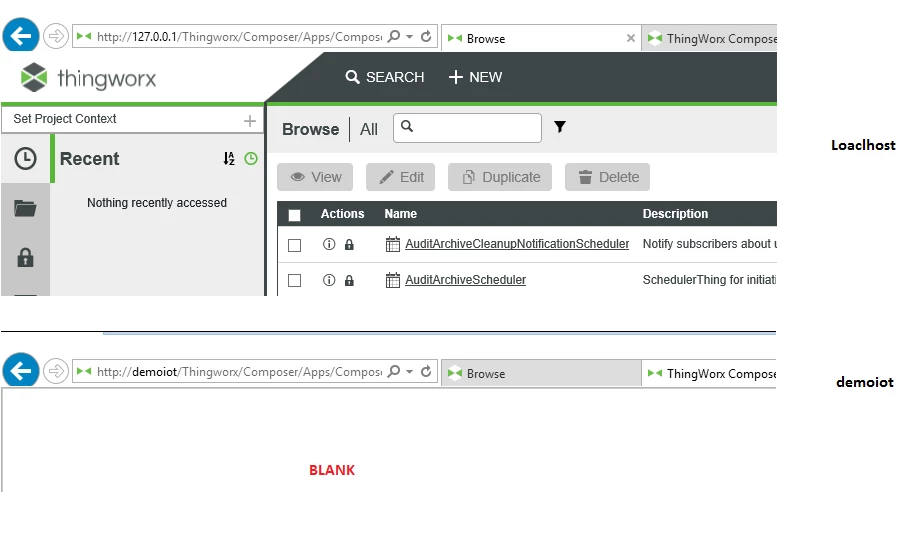
Task: Click the thingworx logo
Action: click(88, 77)
